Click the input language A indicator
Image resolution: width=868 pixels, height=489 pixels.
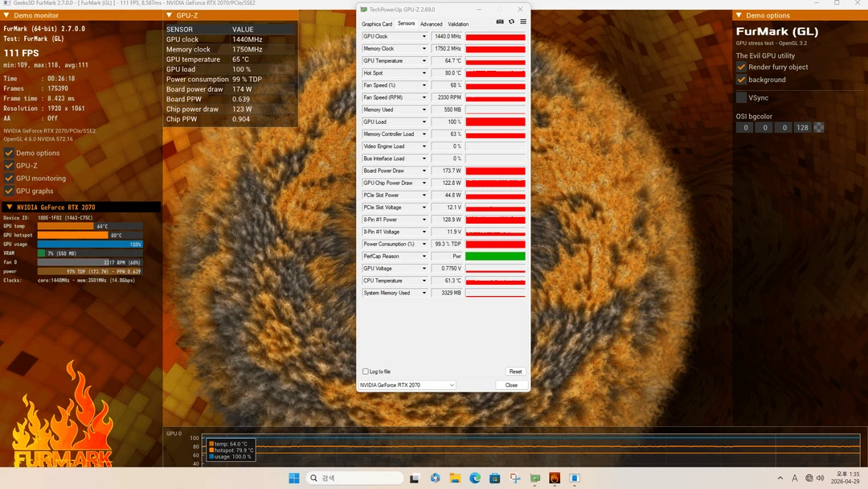click(794, 478)
